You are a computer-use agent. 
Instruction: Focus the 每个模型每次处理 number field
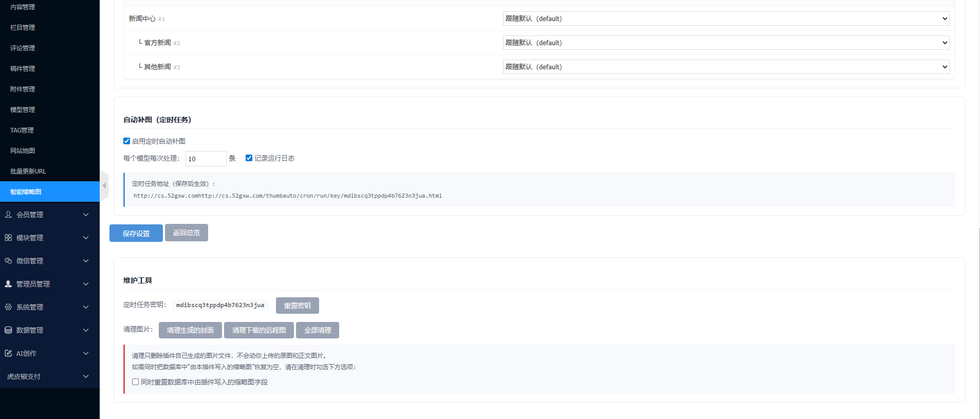[206, 159]
